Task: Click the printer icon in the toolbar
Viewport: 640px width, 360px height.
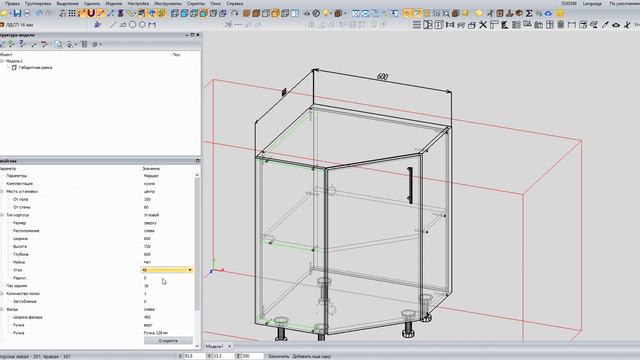Action: [27, 13]
